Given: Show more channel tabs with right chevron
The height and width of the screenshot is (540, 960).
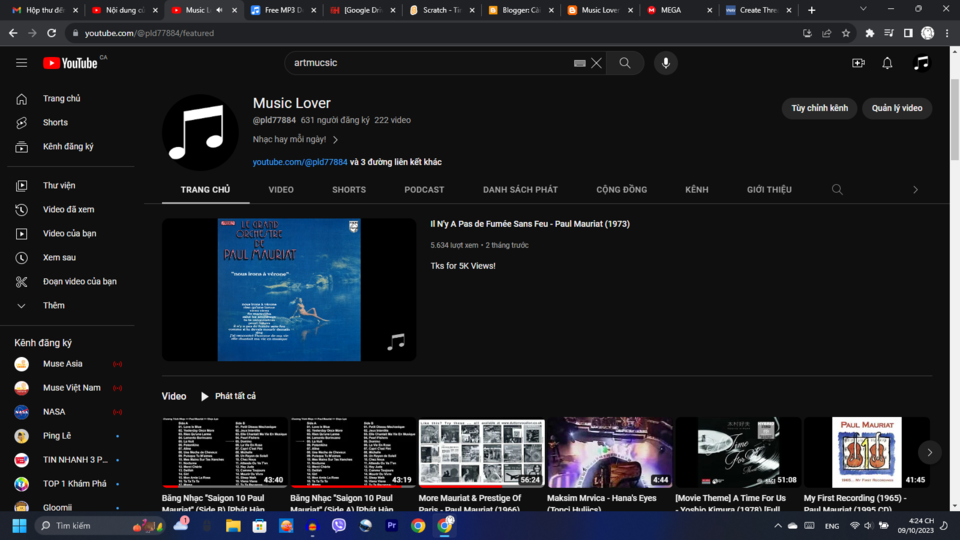Looking at the screenshot, I should 915,190.
